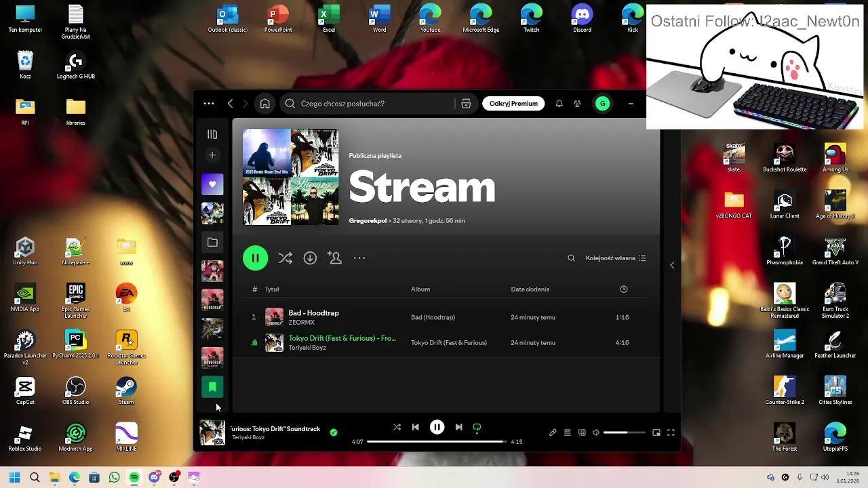Image resolution: width=868 pixels, height=488 pixels.
Task: Expand the right side panel chevron
Action: (x=672, y=265)
